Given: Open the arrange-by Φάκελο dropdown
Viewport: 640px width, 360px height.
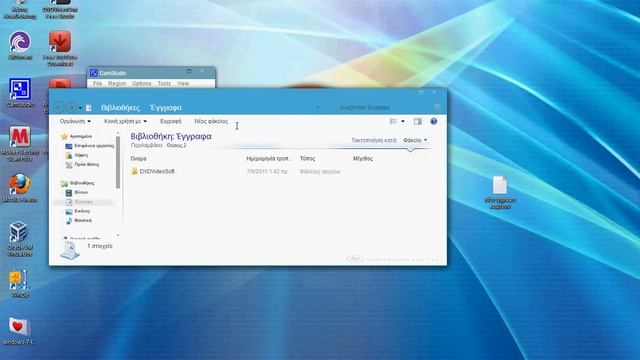Looking at the screenshot, I should (x=415, y=140).
